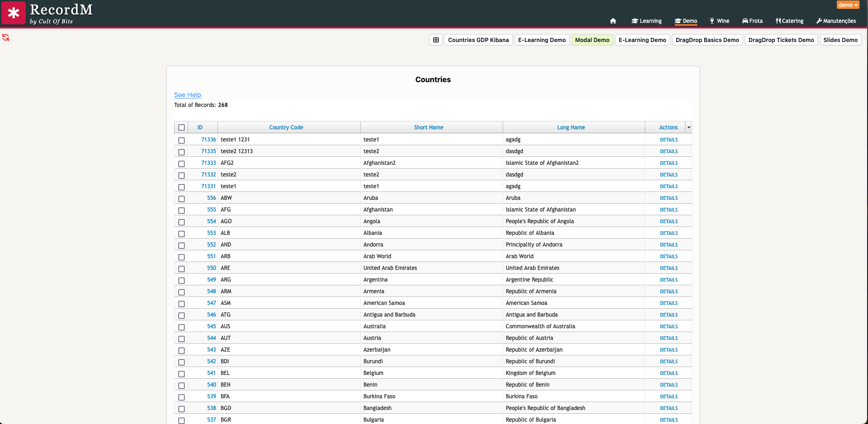Open the E-Learning Demo tab next to Kibana

[542, 40]
